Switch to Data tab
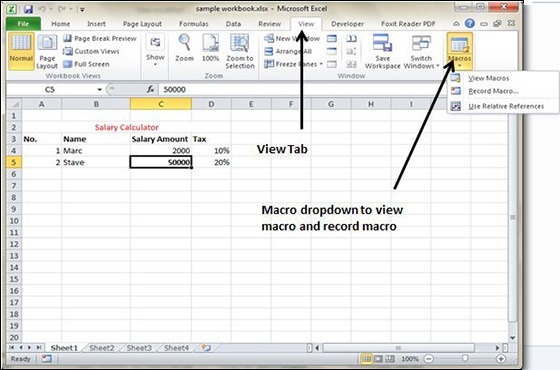The height and width of the screenshot is (370, 560). pyautogui.click(x=233, y=24)
